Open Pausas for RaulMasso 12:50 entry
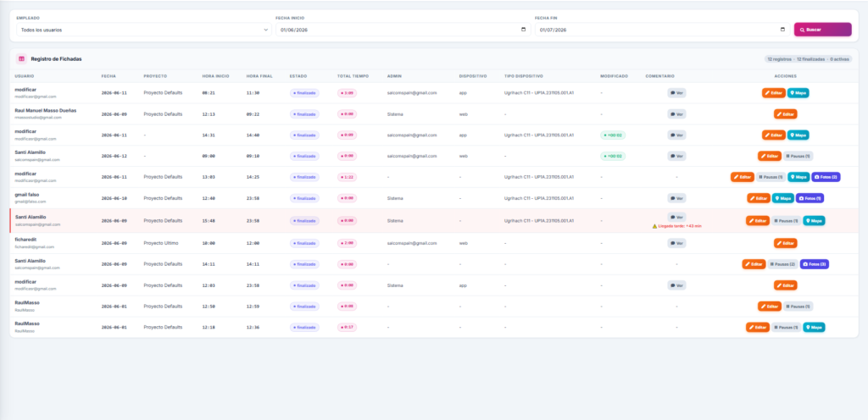The height and width of the screenshot is (420, 868). coord(798,307)
